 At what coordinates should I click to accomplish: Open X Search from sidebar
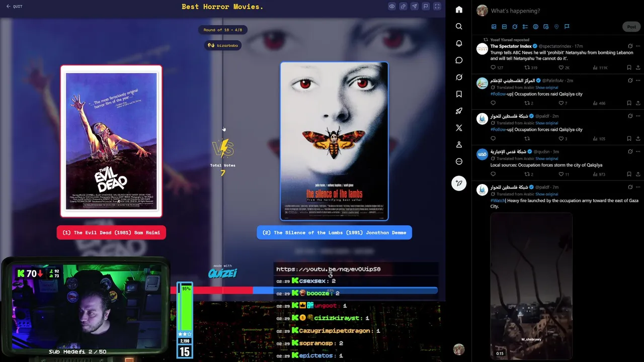pos(459,26)
